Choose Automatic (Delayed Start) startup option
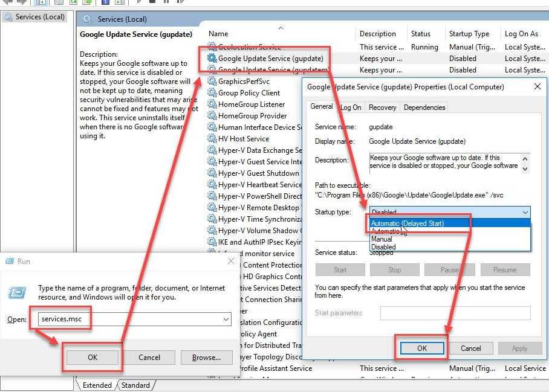The height and width of the screenshot is (392, 549). pos(450,223)
